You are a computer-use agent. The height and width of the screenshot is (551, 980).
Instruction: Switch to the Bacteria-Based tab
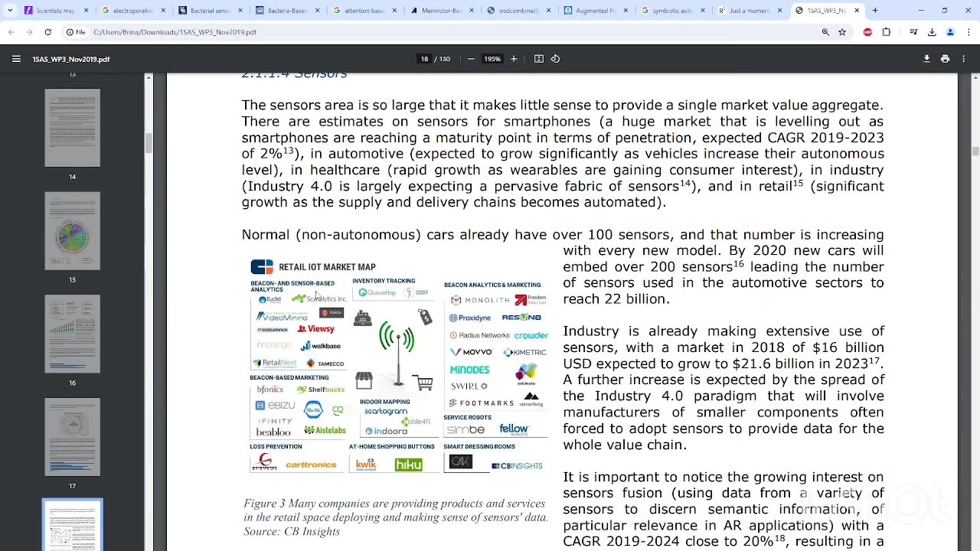[287, 11]
